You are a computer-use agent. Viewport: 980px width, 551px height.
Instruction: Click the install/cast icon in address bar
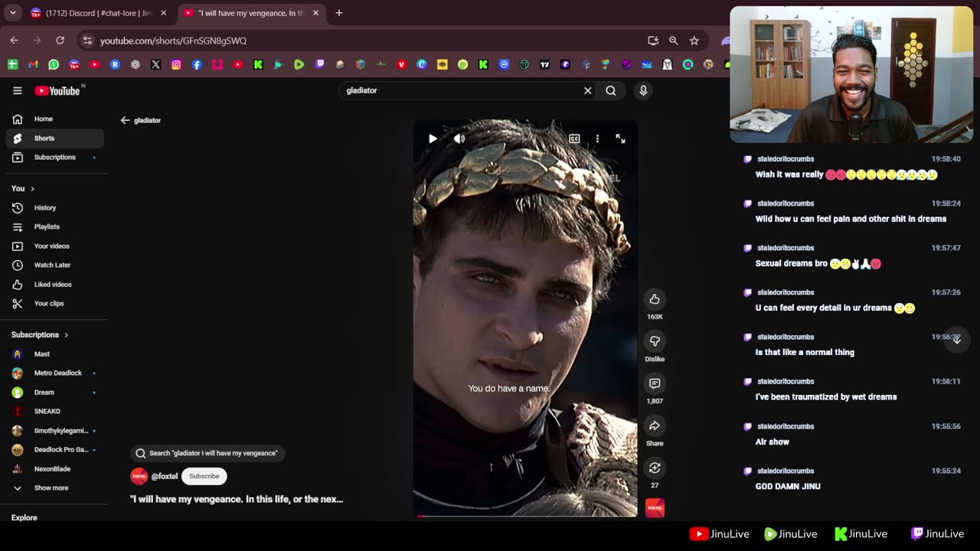coord(653,41)
